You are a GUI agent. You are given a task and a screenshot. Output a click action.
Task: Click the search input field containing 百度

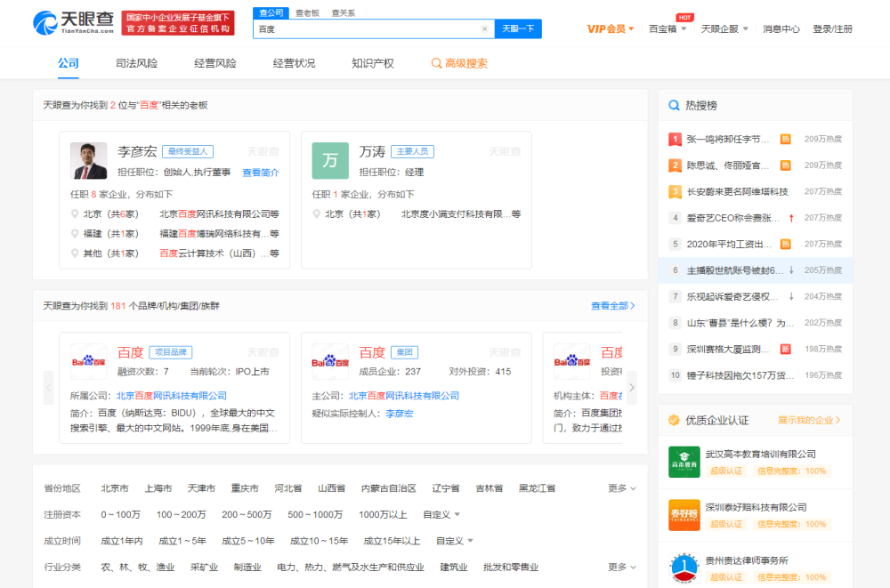(367, 29)
